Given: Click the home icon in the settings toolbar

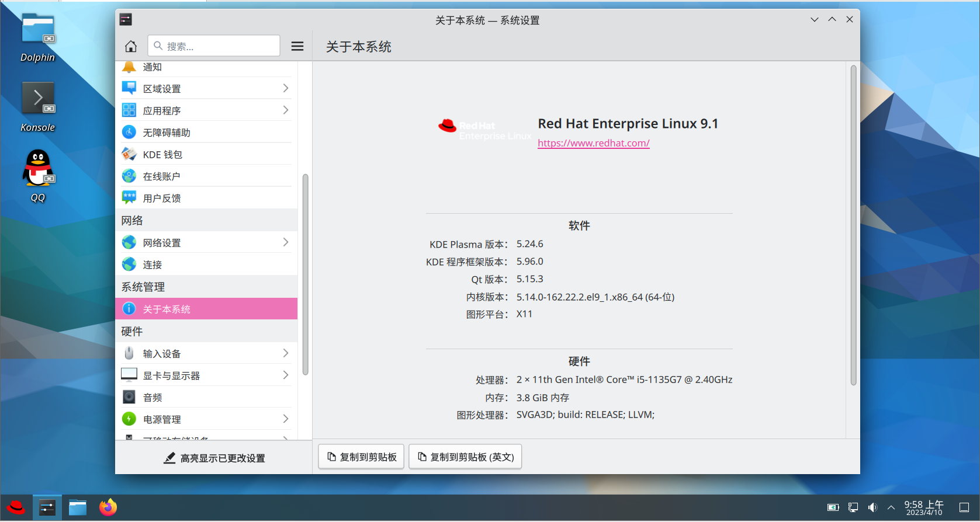Looking at the screenshot, I should [x=131, y=46].
